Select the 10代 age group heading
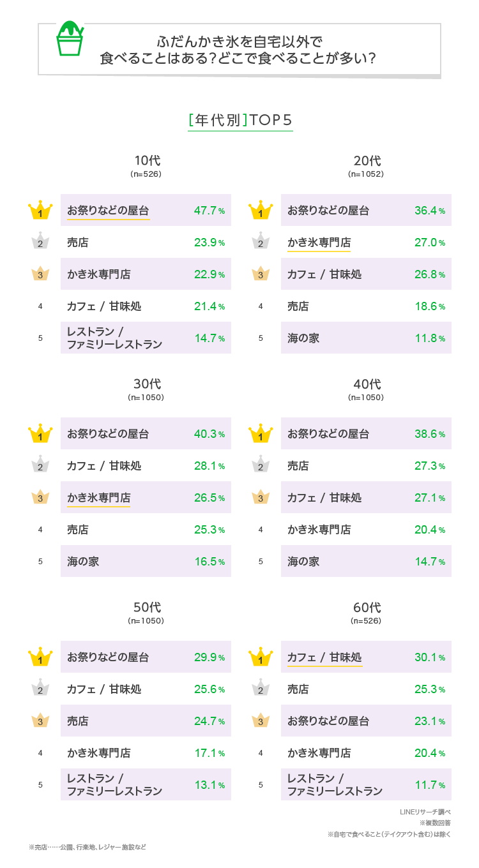Image resolution: width=479 pixels, height=868 pixels. 146,161
